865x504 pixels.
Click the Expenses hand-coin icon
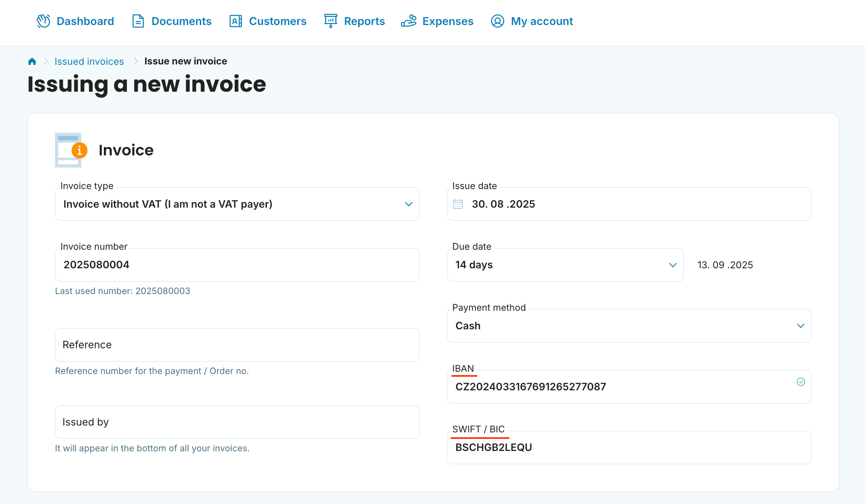(409, 21)
